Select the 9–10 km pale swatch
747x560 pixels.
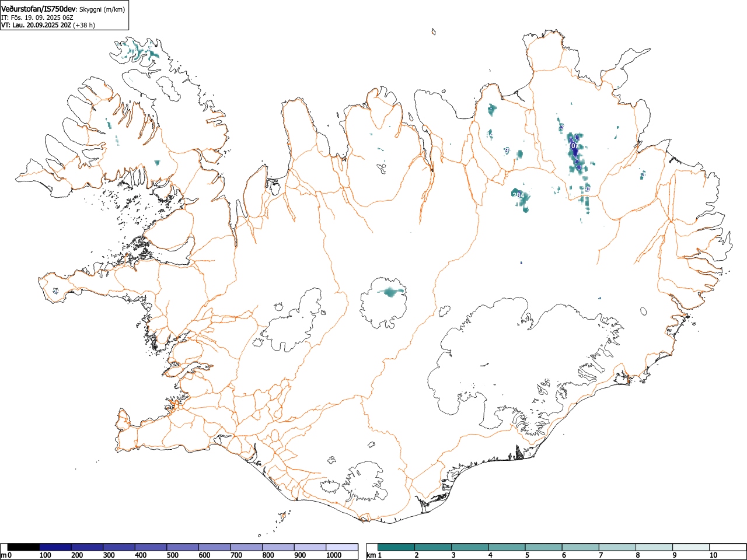(690, 547)
